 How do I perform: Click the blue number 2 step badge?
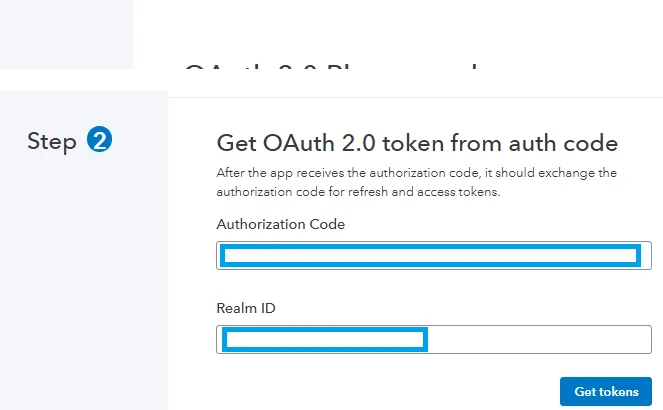(x=99, y=139)
